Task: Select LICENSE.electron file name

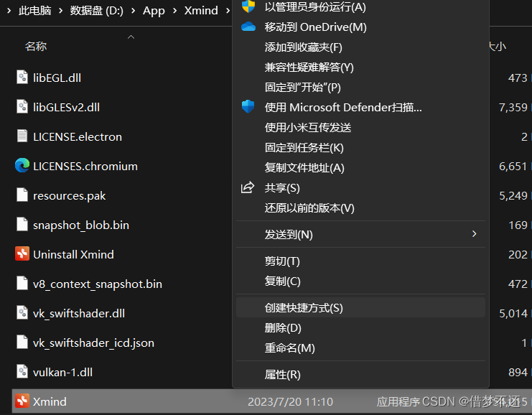Action: coord(78,136)
